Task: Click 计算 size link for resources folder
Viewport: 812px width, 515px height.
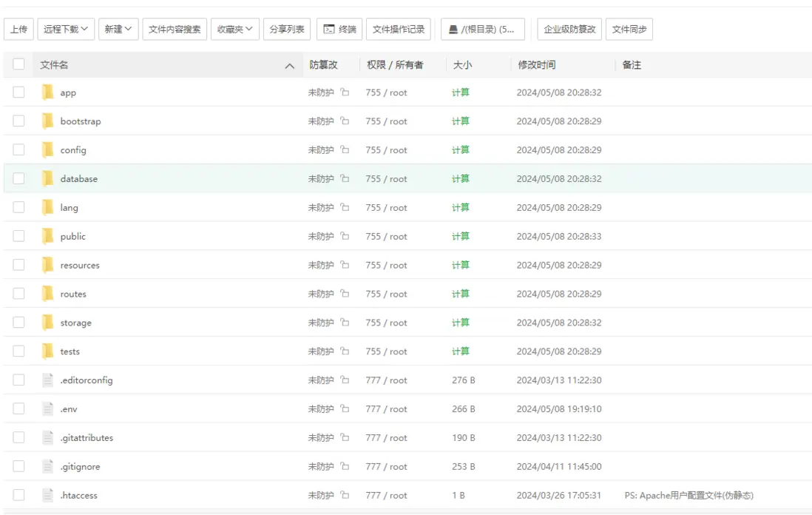Action: click(461, 266)
